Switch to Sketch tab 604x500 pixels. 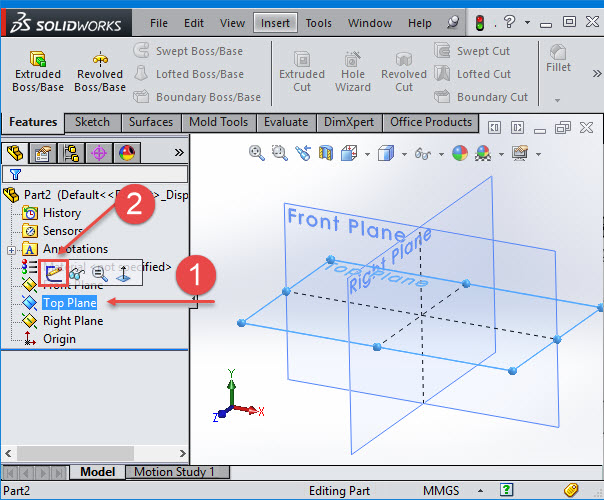tap(92, 122)
